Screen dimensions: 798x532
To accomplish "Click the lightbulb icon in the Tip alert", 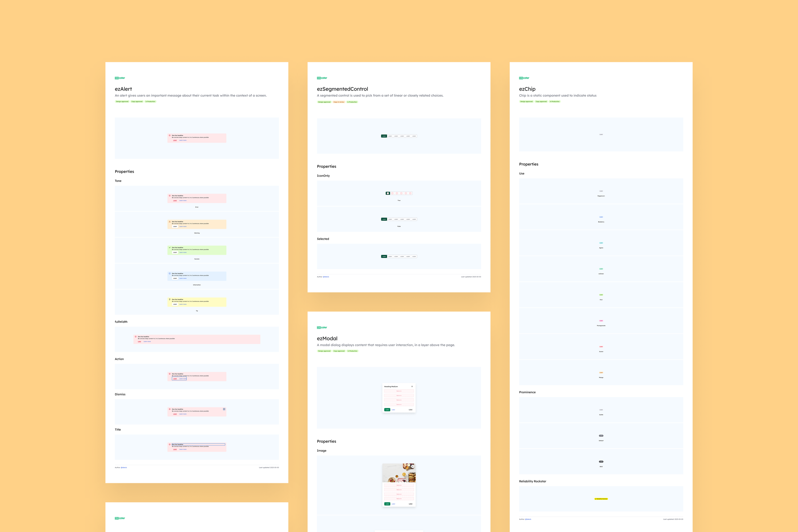I will 169,299.
